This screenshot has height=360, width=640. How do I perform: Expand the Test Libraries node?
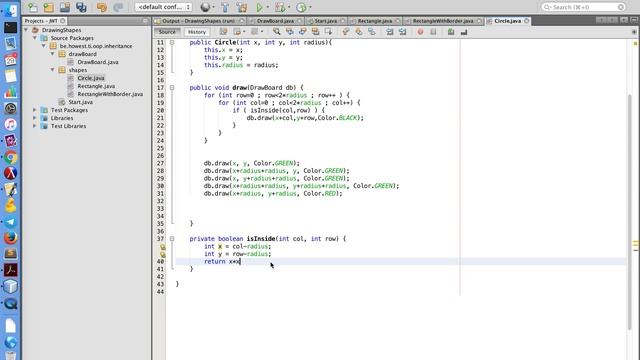[x=35, y=126]
